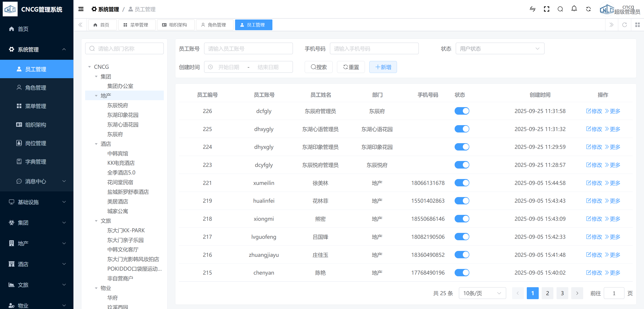644x309 pixels.
Task: Open 岗位管理 in the sidebar menu
Action: (35, 143)
